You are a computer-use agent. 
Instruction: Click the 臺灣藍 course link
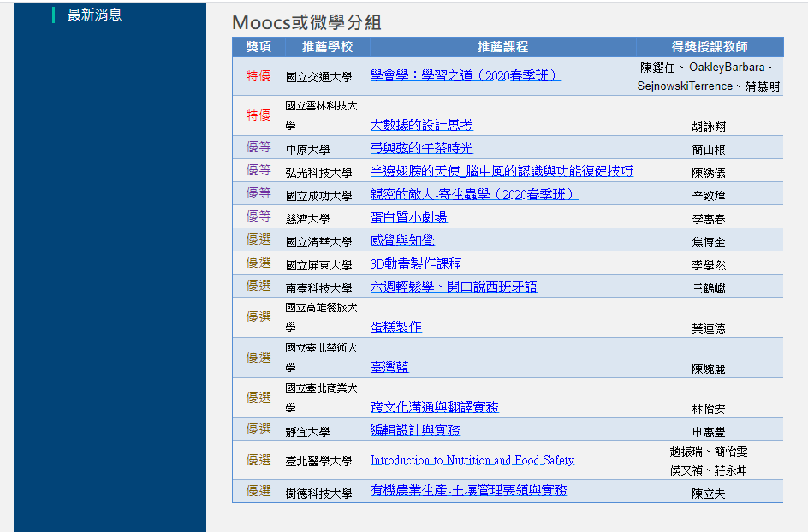(x=389, y=367)
